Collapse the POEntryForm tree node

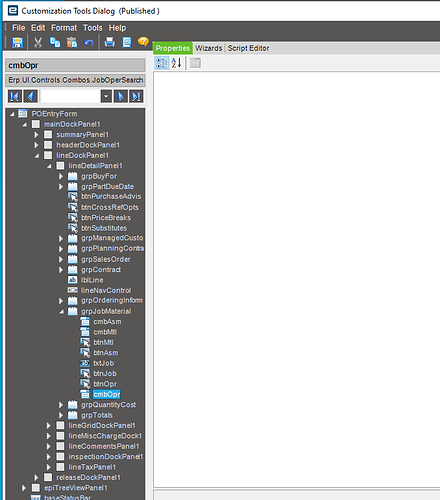coord(12,114)
